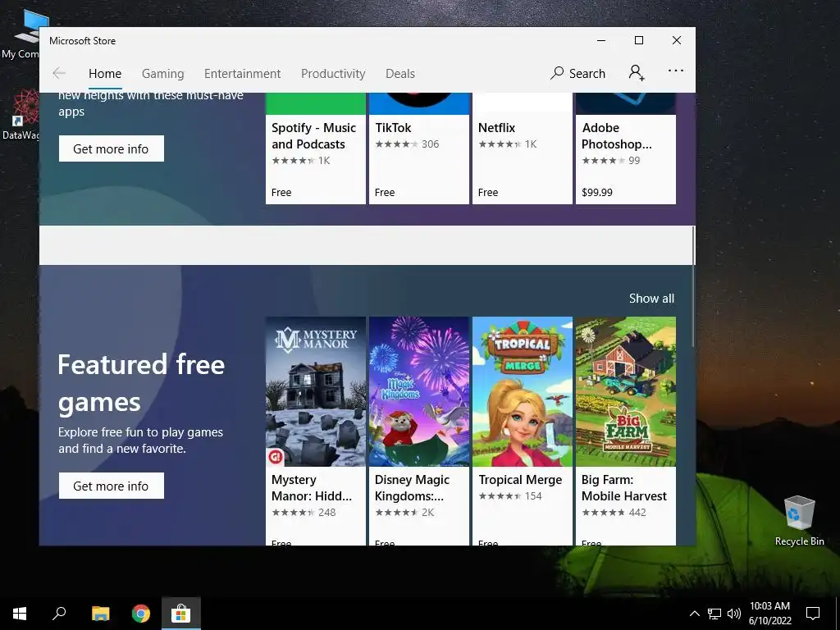Open the Mystery Manor game thumbnail

point(316,391)
